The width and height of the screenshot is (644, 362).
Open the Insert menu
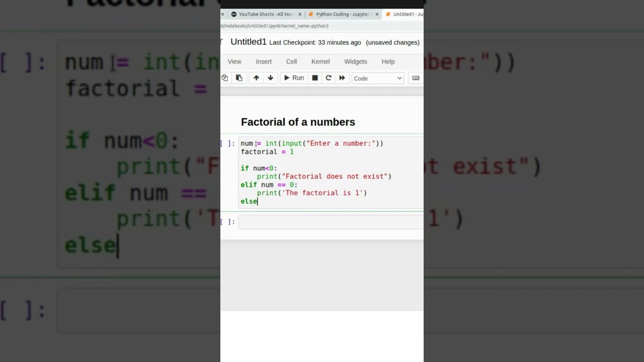click(x=264, y=61)
